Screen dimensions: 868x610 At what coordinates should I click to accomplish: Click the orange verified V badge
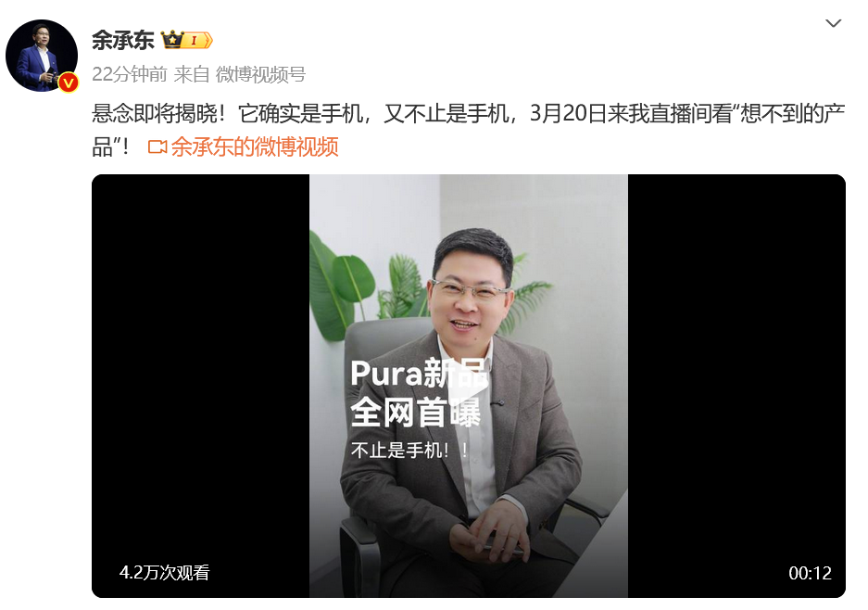click(69, 83)
